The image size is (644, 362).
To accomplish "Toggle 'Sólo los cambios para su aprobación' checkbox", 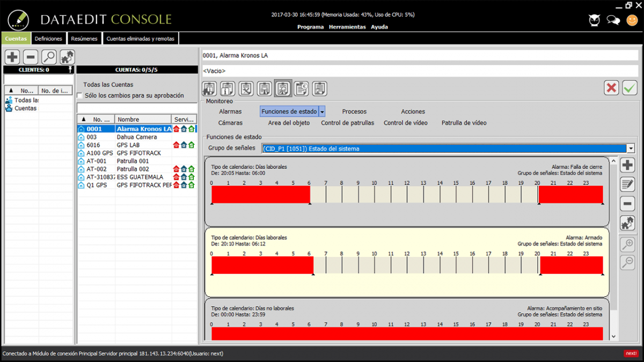I will [x=80, y=95].
